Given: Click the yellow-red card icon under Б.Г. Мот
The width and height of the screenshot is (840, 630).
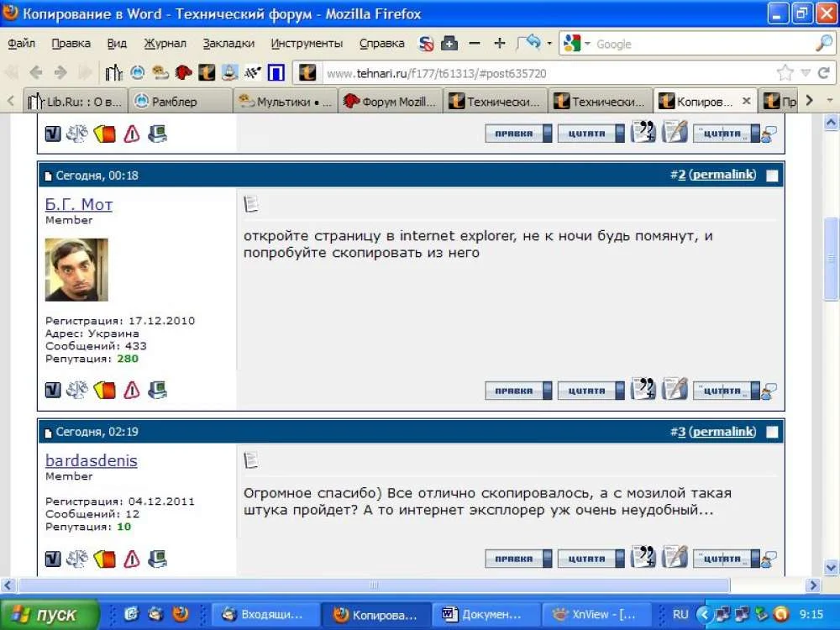Looking at the screenshot, I should [x=104, y=390].
